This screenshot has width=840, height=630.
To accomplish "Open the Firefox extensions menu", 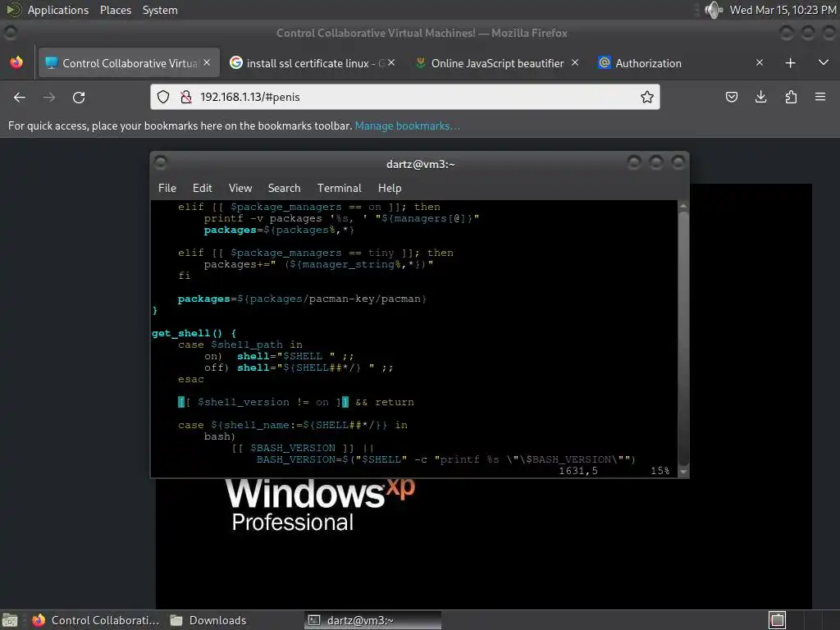I will pos(791,97).
